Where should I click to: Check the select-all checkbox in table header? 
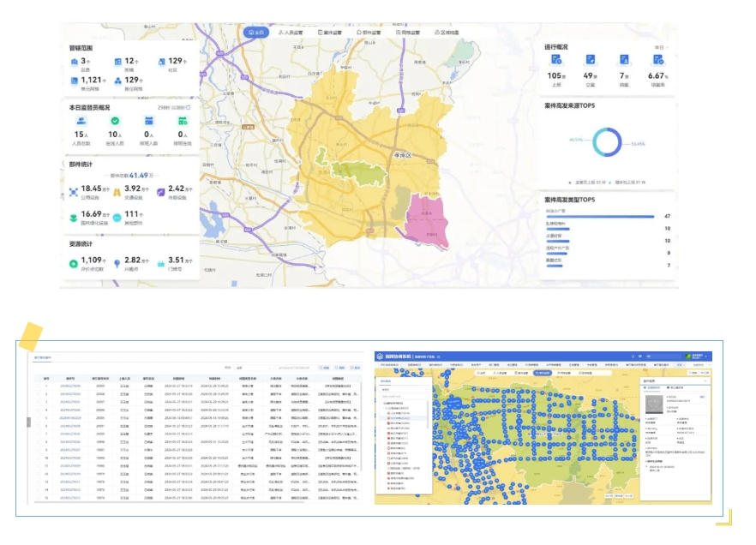[39, 376]
